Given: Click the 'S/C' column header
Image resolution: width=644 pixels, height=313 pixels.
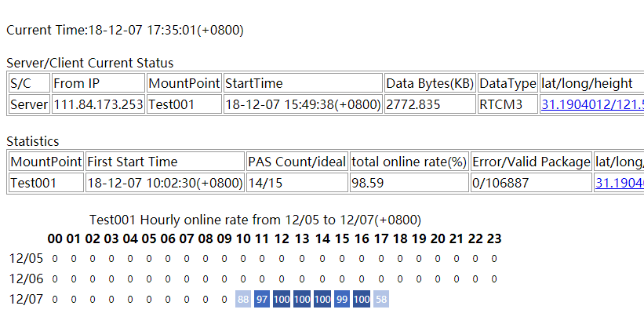Looking at the screenshot, I should (x=29, y=83).
